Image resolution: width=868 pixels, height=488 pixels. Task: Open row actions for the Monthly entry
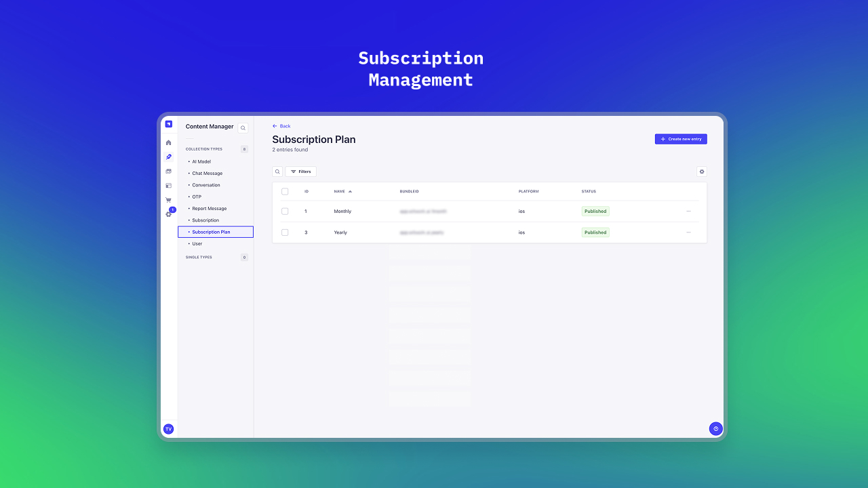(x=688, y=211)
